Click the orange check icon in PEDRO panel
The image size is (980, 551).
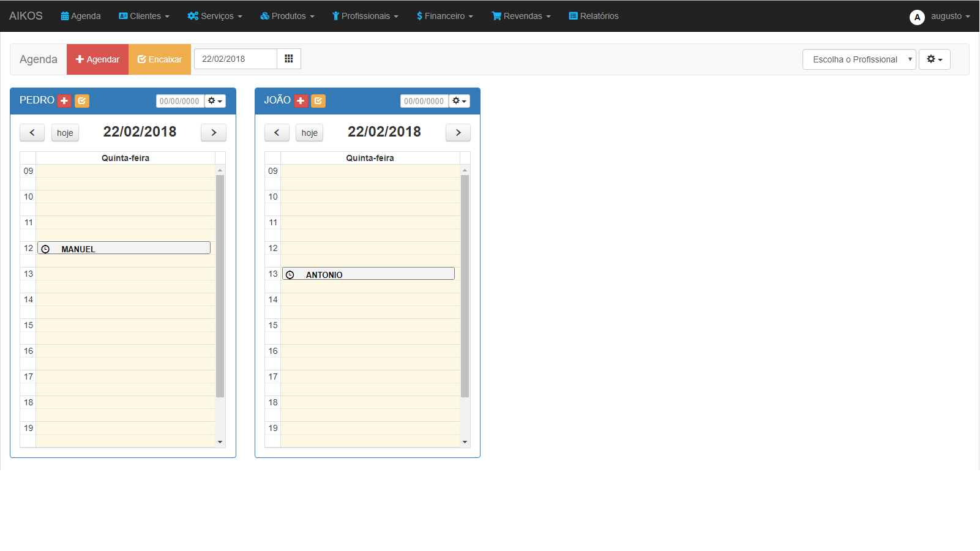click(x=82, y=101)
